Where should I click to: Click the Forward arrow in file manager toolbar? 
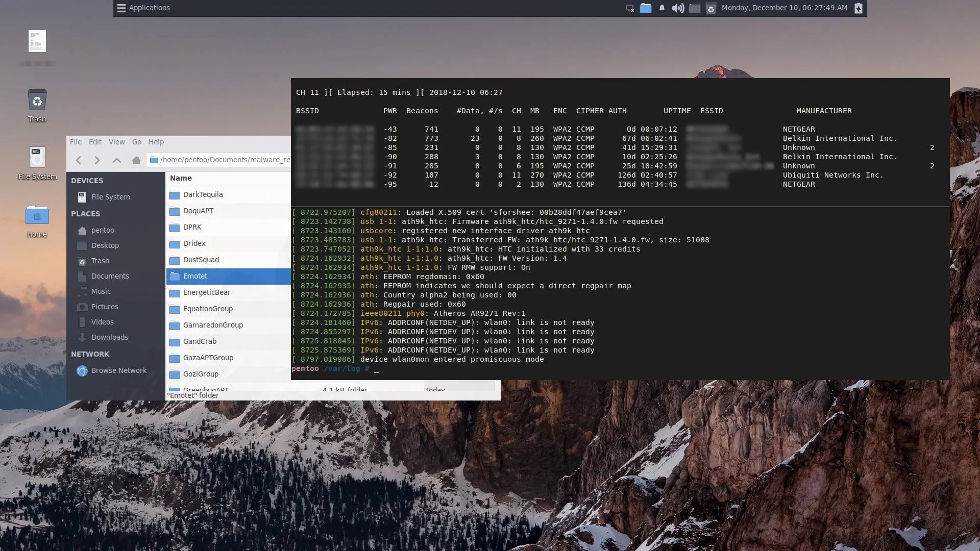[97, 160]
